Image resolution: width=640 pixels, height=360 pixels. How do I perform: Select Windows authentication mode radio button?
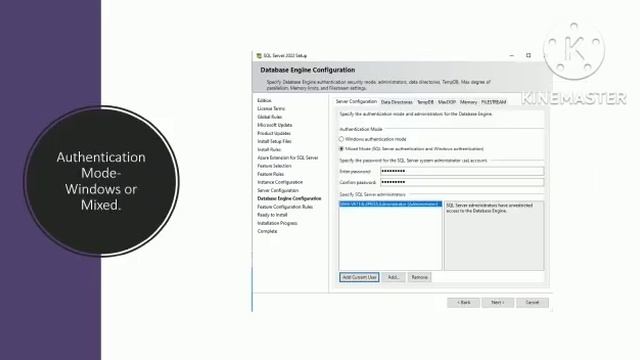pos(341,139)
